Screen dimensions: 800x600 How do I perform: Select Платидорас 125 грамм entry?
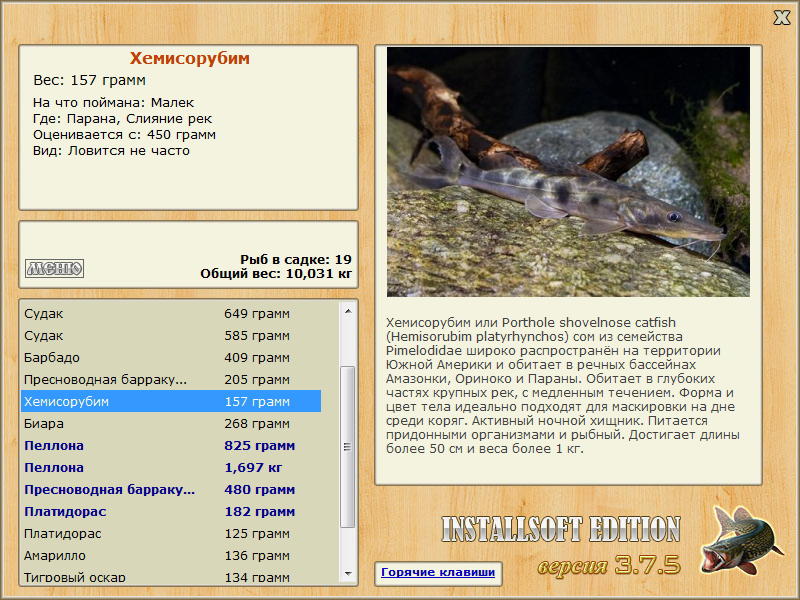point(171,534)
